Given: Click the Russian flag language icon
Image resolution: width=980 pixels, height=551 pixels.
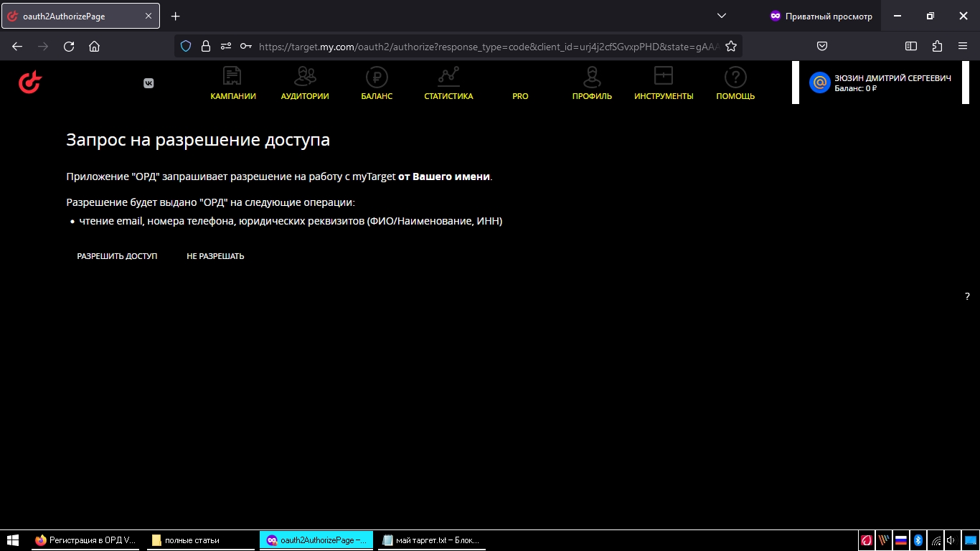Looking at the screenshot, I should tap(901, 540).
